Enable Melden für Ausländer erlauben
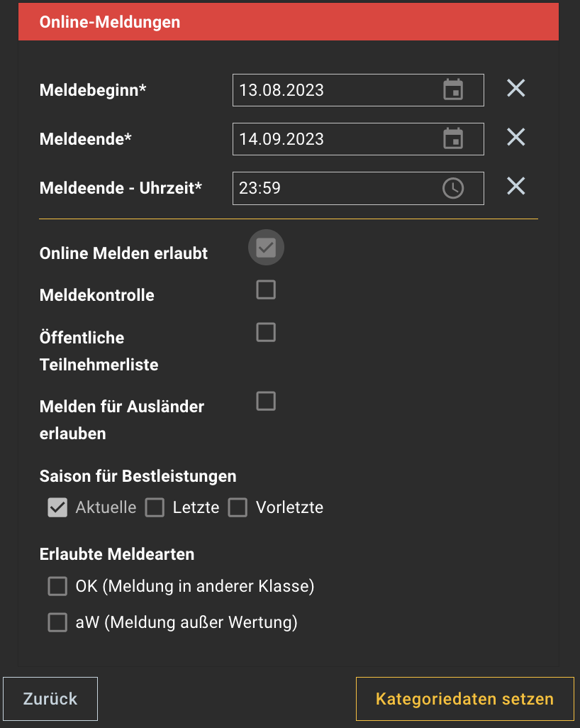This screenshot has height=728, width=580. pyautogui.click(x=266, y=402)
